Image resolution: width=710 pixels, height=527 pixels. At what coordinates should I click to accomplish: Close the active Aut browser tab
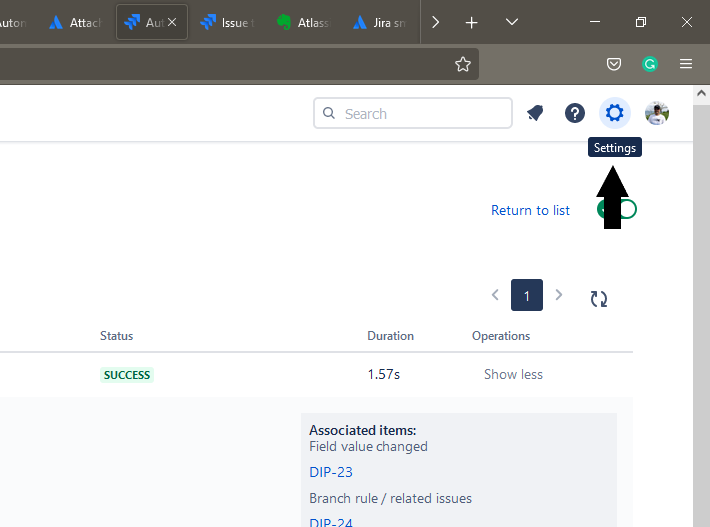[172, 22]
